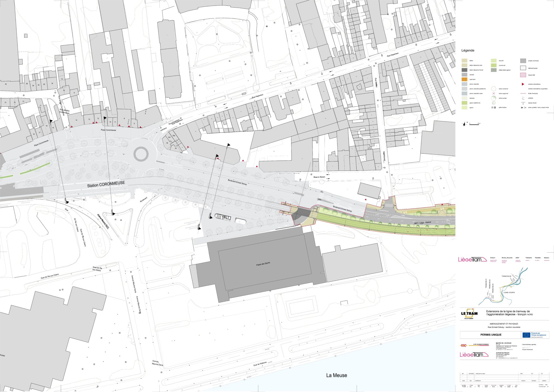Click the projets connexes grey swatch
554x392 pixels.
pos(523,61)
